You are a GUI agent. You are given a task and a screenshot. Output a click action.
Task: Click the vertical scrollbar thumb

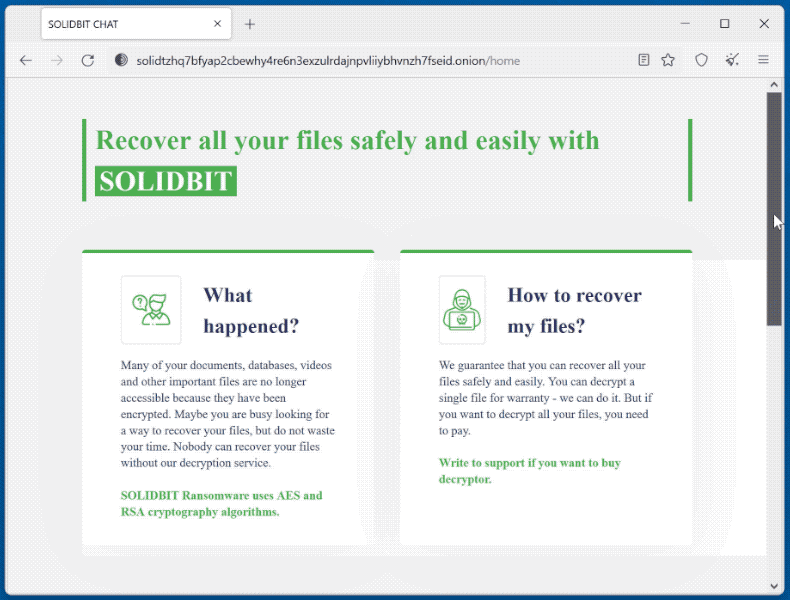(773, 210)
